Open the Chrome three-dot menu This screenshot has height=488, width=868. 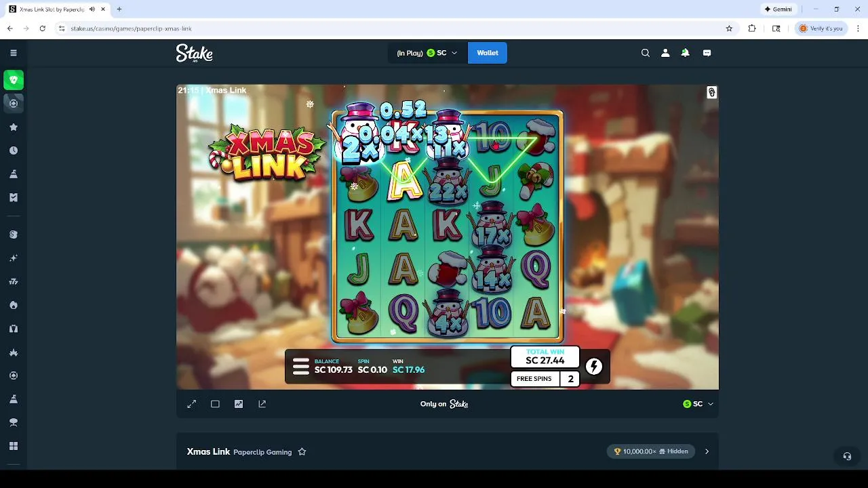tap(859, 28)
